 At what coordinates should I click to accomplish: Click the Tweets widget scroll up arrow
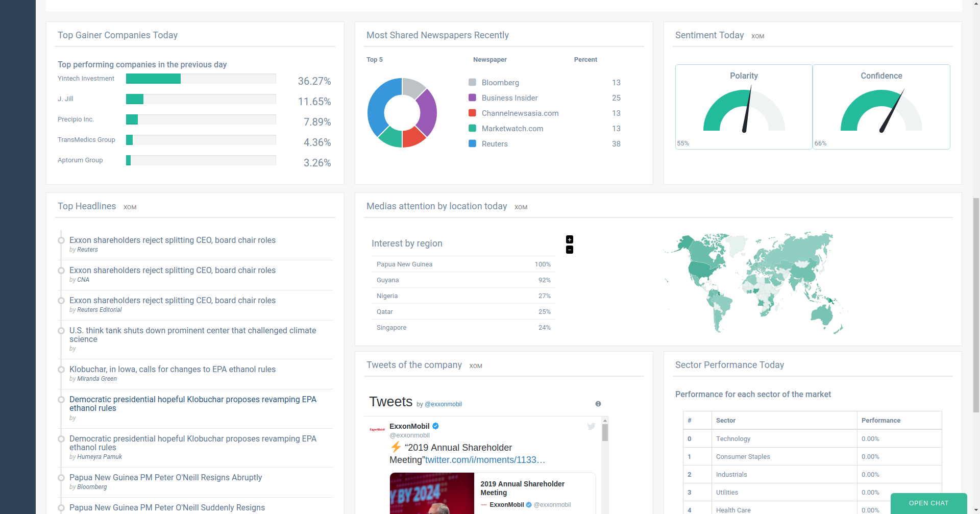605,420
